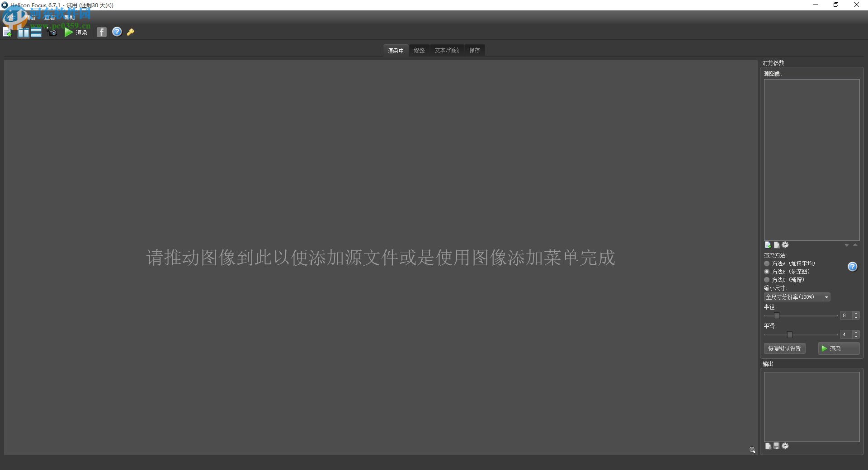Click the 渲染 button in parameters panel
Viewport: 868px width, 470px height.
[x=839, y=348]
